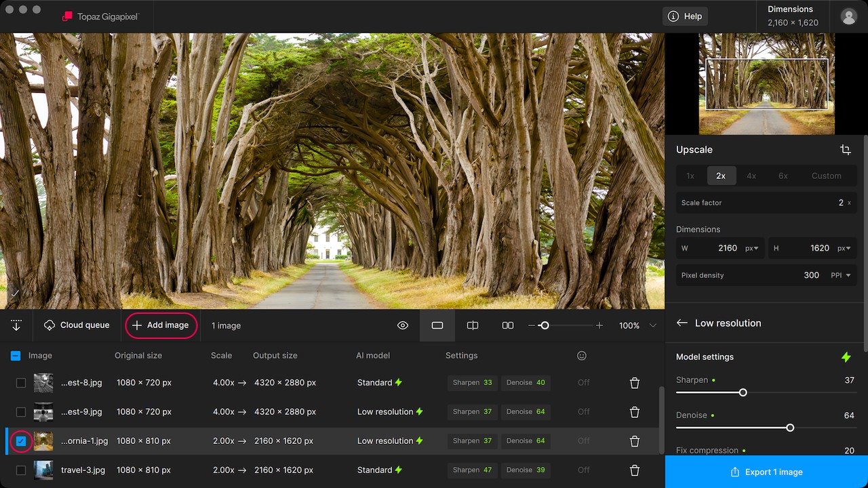Adjust the Sharpen slider handle

(x=743, y=392)
